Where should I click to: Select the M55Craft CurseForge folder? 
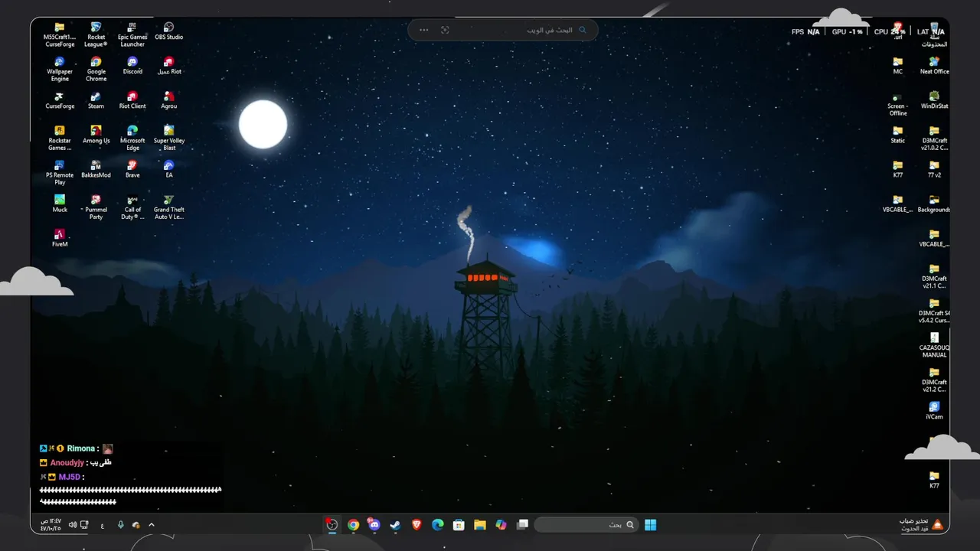pos(60,34)
